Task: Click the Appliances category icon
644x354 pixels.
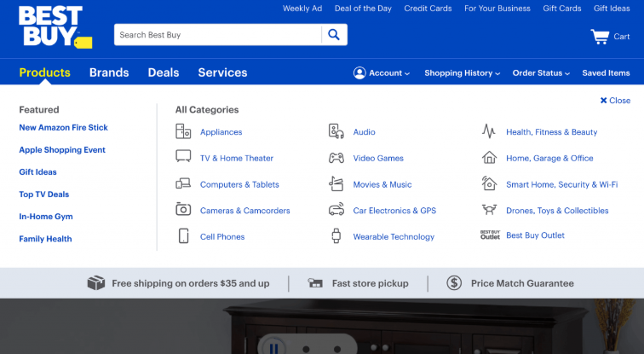Action: (x=183, y=131)
